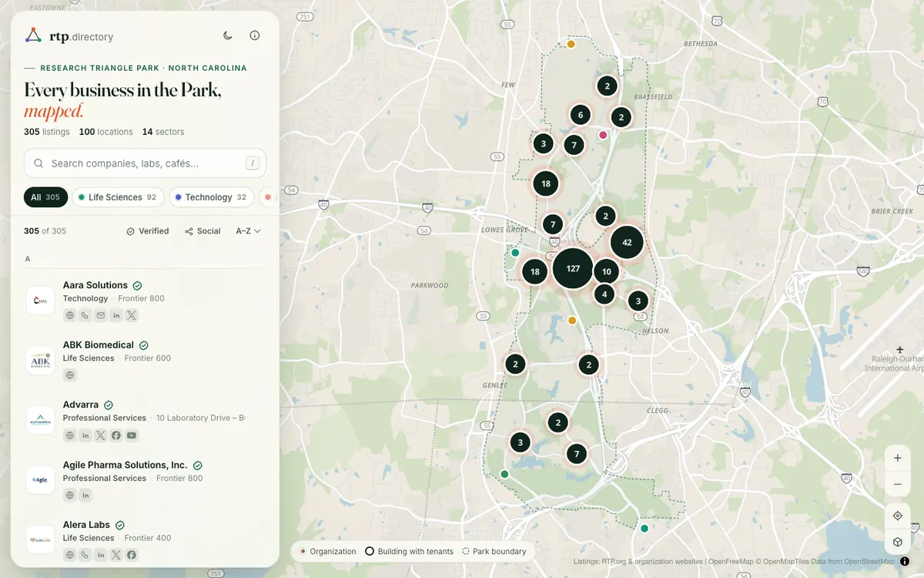Open the Aara Solutions listing
Viewport: 924px width, 578px height.
tap(146, 300)
